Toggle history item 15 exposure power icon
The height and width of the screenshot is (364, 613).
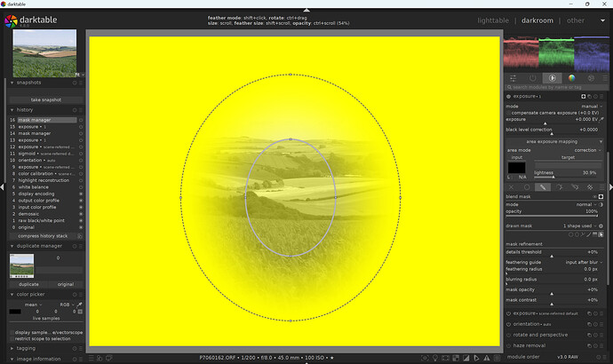81,127
